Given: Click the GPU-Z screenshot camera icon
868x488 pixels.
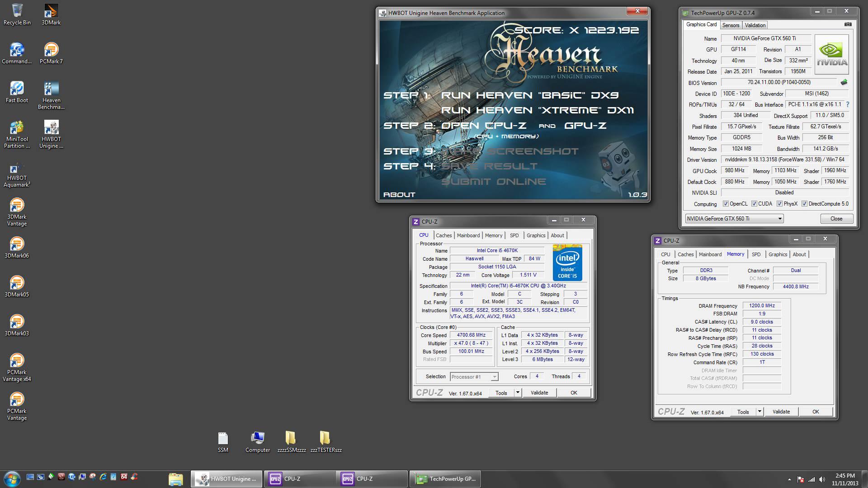Looking at the screenshot, I should click(848, 24).
